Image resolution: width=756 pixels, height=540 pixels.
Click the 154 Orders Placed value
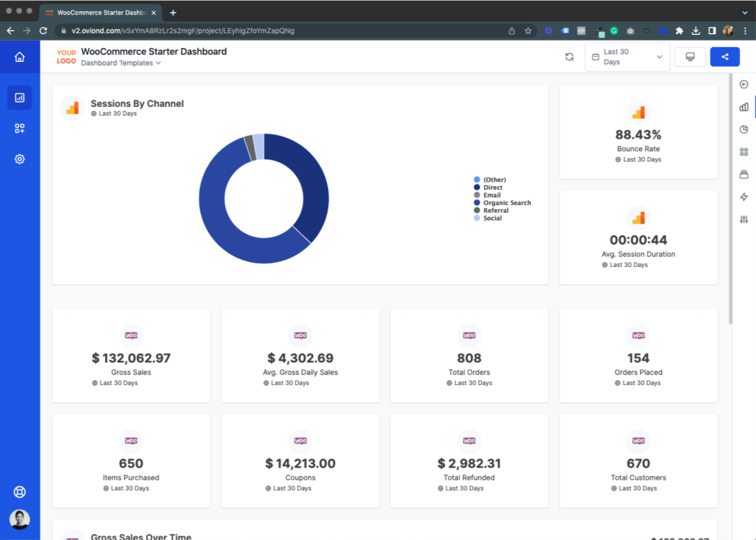point(639,358)
